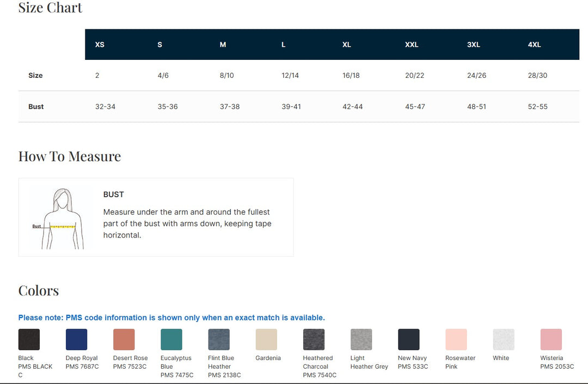Image resolution: width=588 pixels, height=384 pixels.
Task: Click the L column header
Action: click(x=284, y=45)
